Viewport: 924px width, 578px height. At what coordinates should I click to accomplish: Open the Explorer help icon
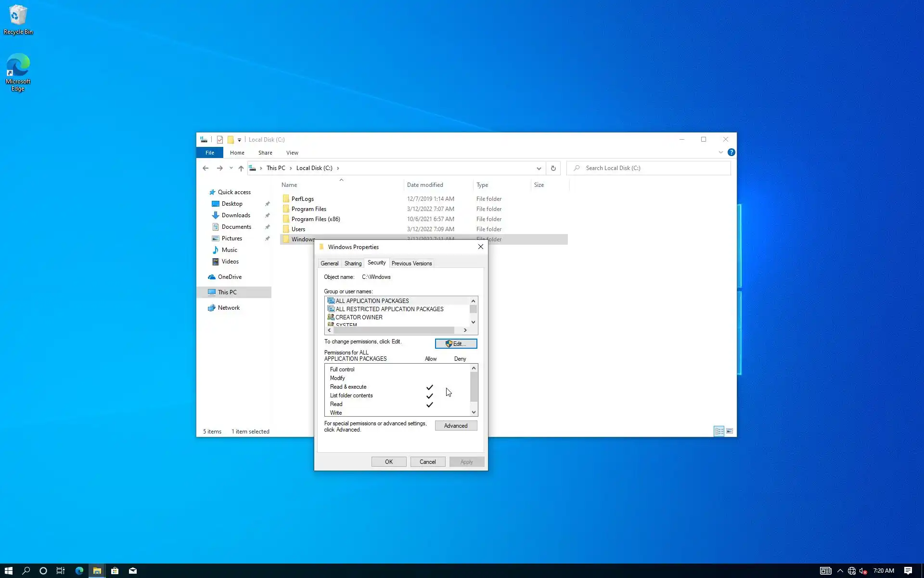pyautogui.click(x=731, y=152)
